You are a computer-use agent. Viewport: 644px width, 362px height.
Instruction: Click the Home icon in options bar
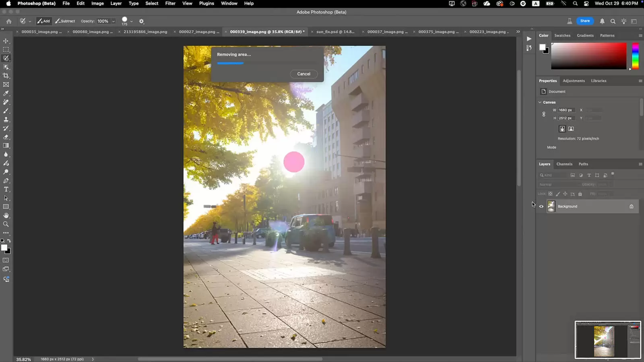9,21
